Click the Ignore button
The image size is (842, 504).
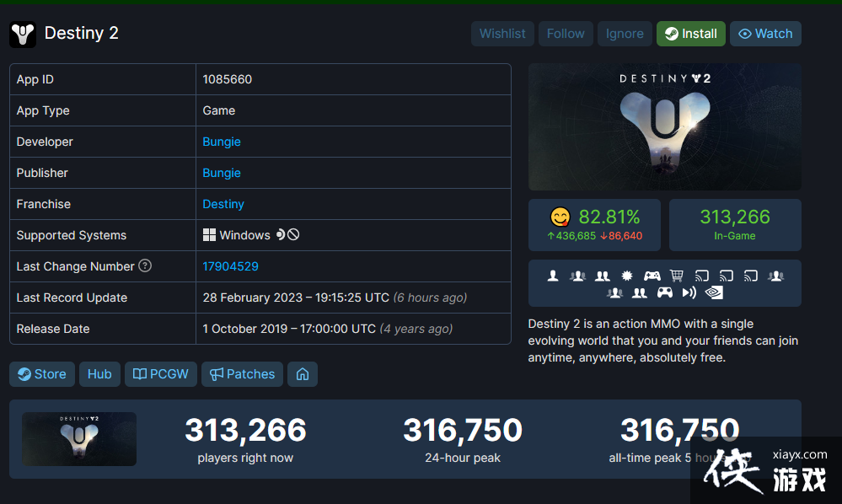coord(625,34)
